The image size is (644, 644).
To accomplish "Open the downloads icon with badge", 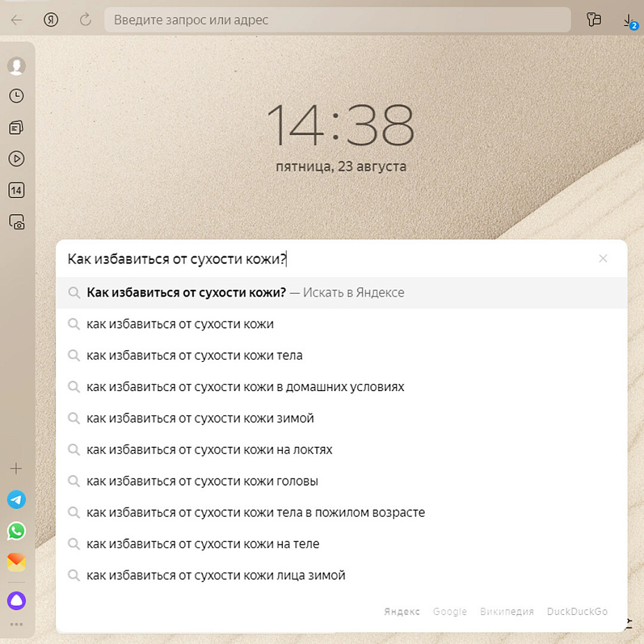I will (x=629, y=22).
